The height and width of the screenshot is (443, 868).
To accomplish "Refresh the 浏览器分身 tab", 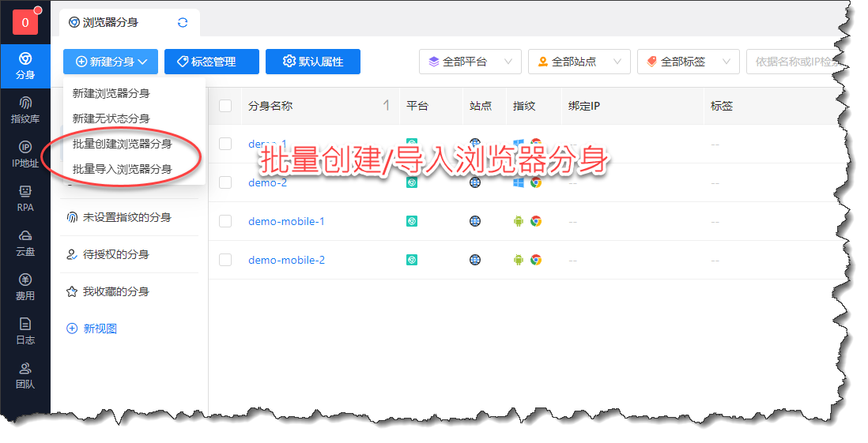I will pos(183,23).
